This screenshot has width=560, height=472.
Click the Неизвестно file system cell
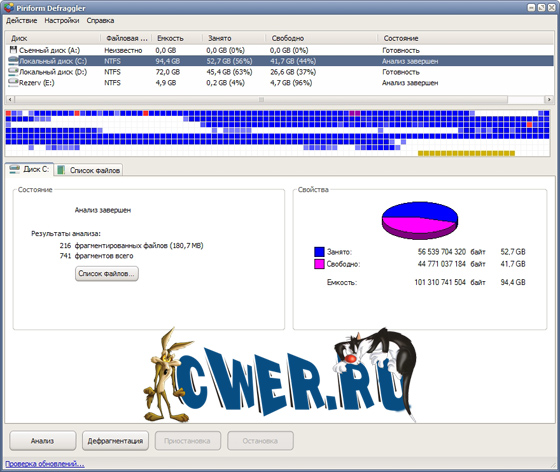123,50
